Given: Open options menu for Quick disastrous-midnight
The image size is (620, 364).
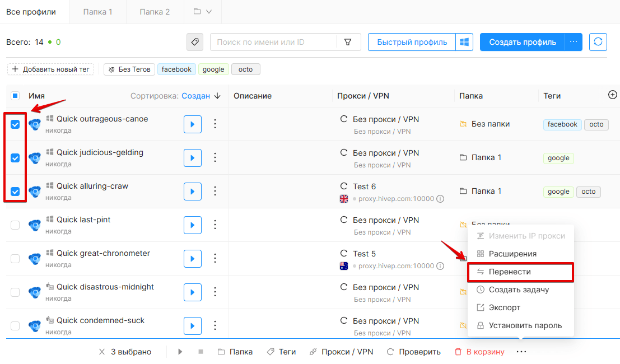Looking at the screenshot, I should pyautogui.click(x=215, y=292).
